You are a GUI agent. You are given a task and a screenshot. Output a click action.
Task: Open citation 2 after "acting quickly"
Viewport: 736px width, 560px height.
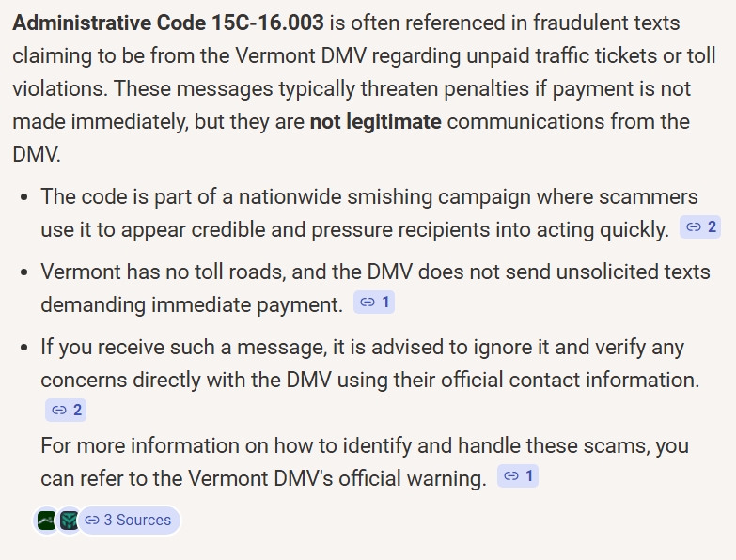pos(701,227)
